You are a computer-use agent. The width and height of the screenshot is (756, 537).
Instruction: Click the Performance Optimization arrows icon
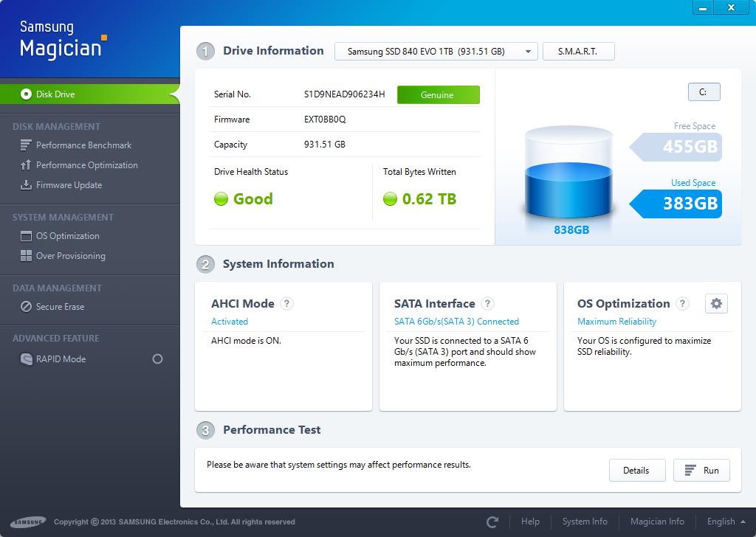point(26,165)
